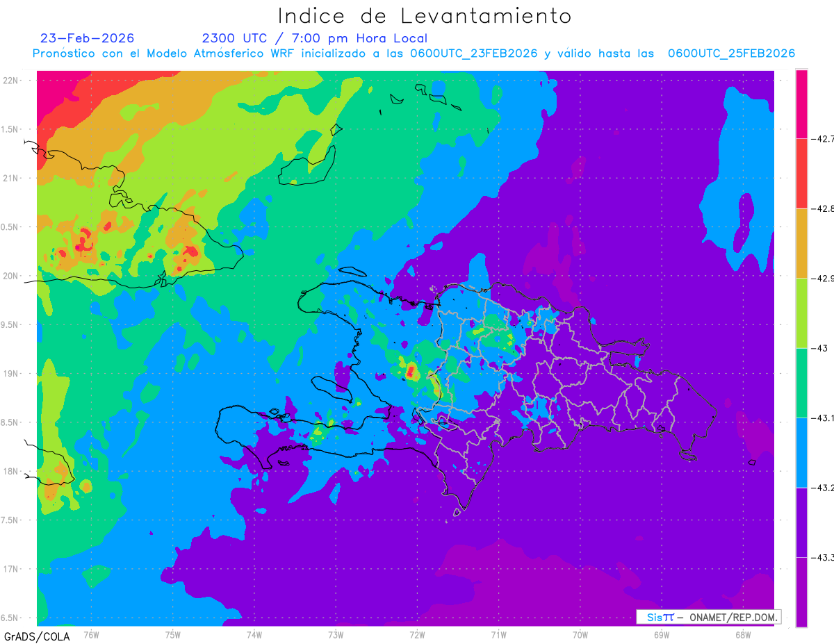Click the title "Indice de Levantamiento"
Image resolution: width=834 pixels, height=644 pixels.
[x=425, y=16]
